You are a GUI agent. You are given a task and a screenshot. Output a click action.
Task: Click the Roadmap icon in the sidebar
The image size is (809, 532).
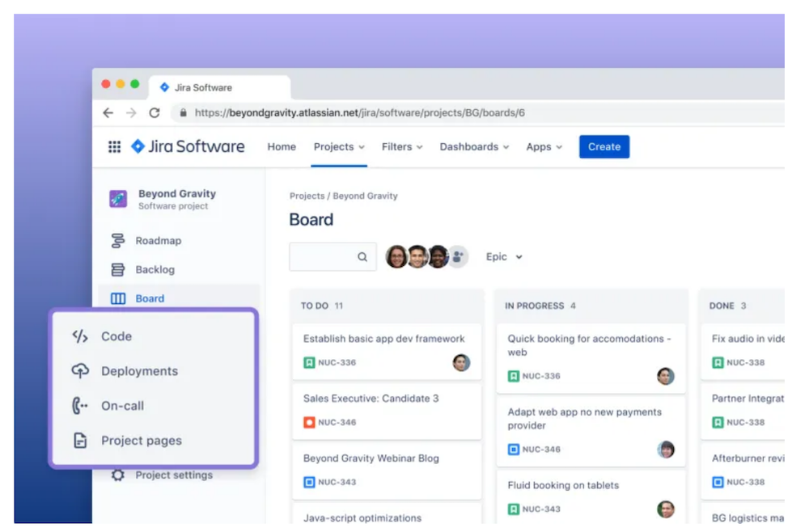tap(117, 241)
